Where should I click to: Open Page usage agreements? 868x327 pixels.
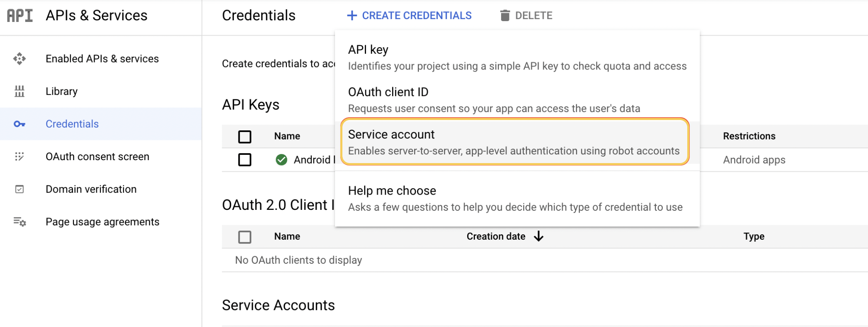point(102,222)
